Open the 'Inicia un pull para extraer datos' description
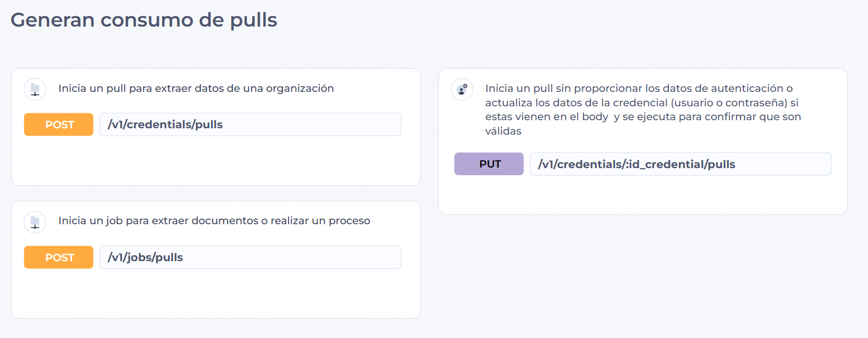868x338 pixels. point(196,88)
